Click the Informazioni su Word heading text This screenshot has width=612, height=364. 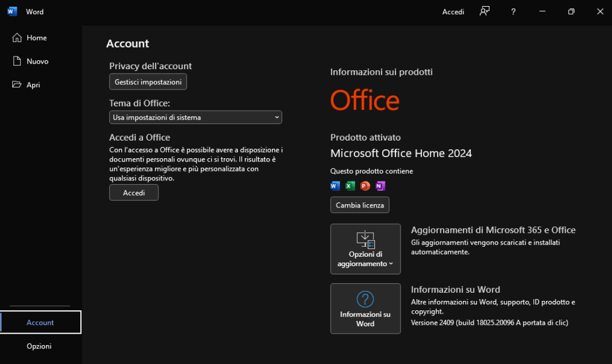pyautogui.click(x=455, y=289)
